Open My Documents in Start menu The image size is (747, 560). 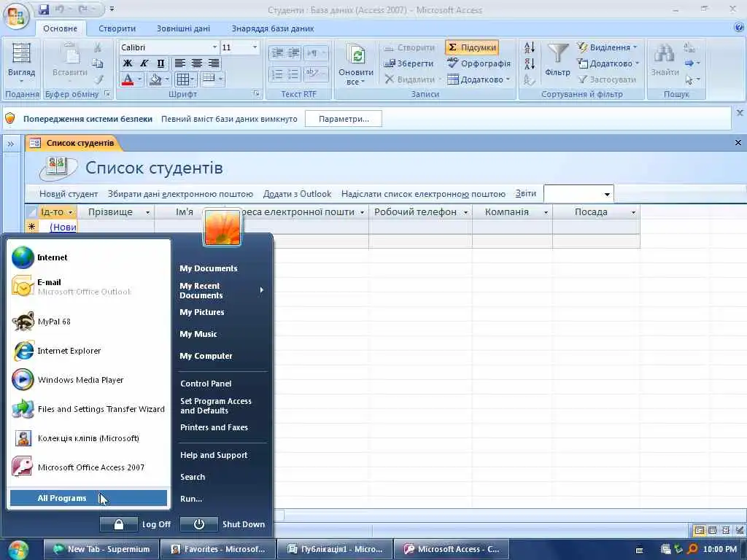[x=208, y=268]
